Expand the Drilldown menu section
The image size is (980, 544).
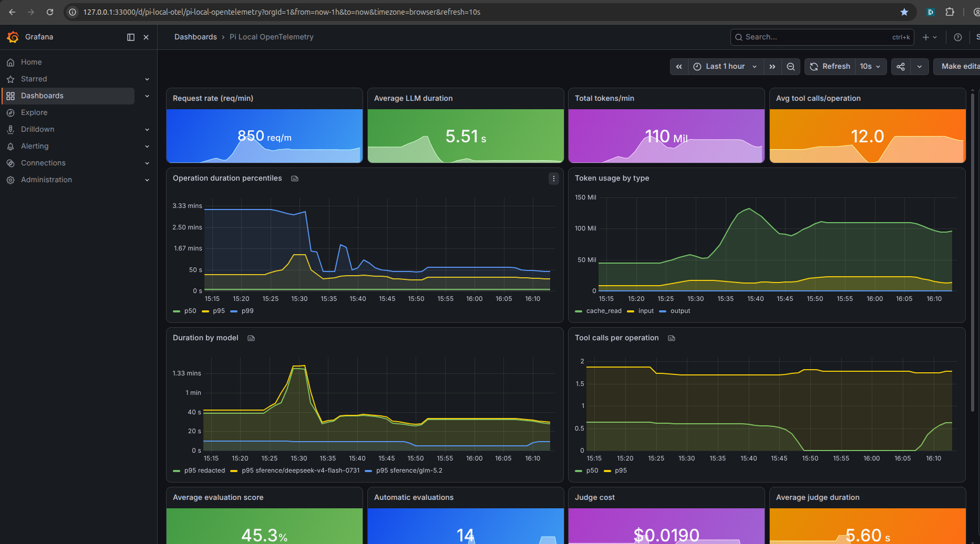tap(147, 130)
